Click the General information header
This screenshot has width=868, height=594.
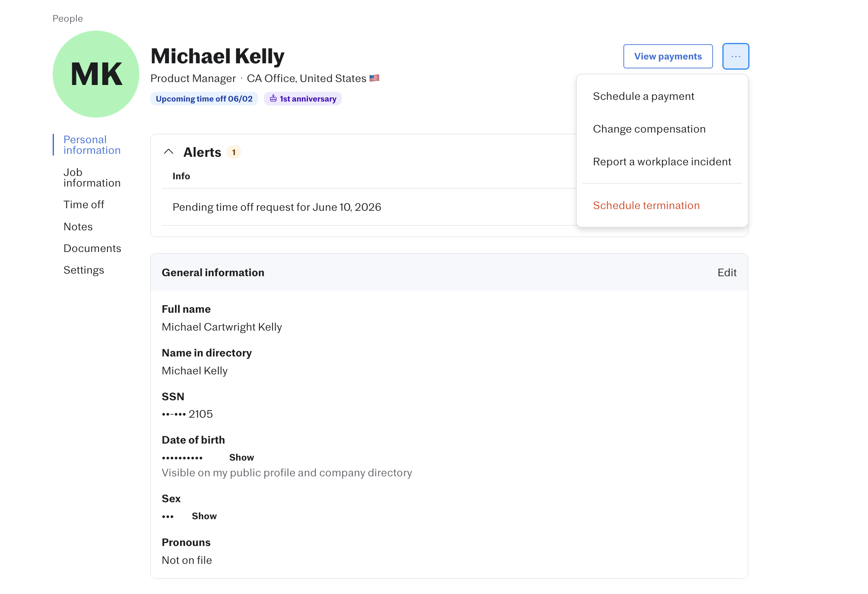point(213,273)
